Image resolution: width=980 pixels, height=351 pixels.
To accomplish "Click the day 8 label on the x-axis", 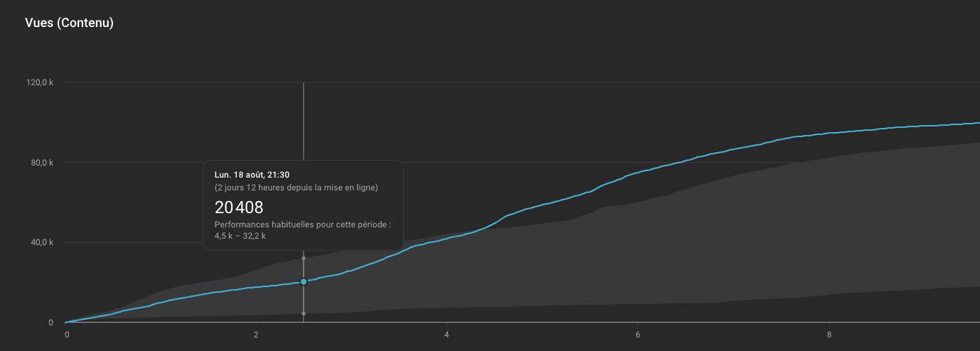I will click(829, 335).
